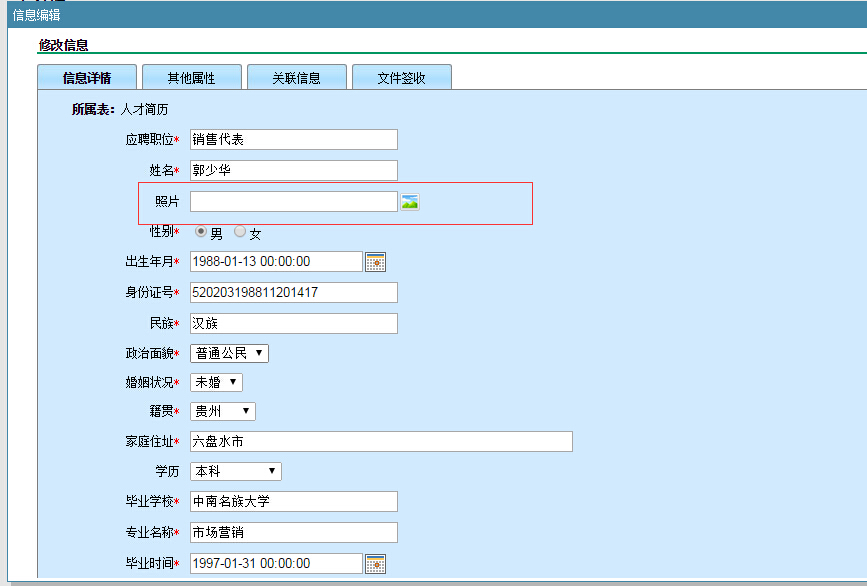
Task: Click the 姓名 text field
Action: tap(293, 171)
